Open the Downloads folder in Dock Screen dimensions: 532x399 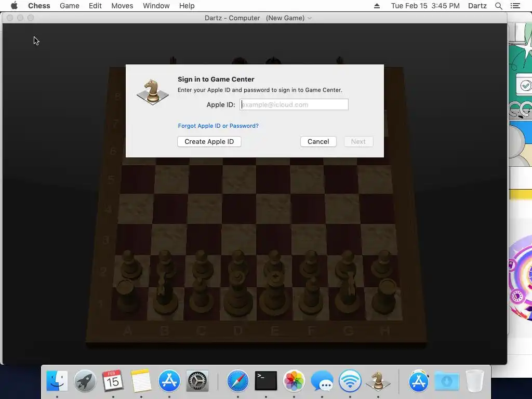coord(446,381)
